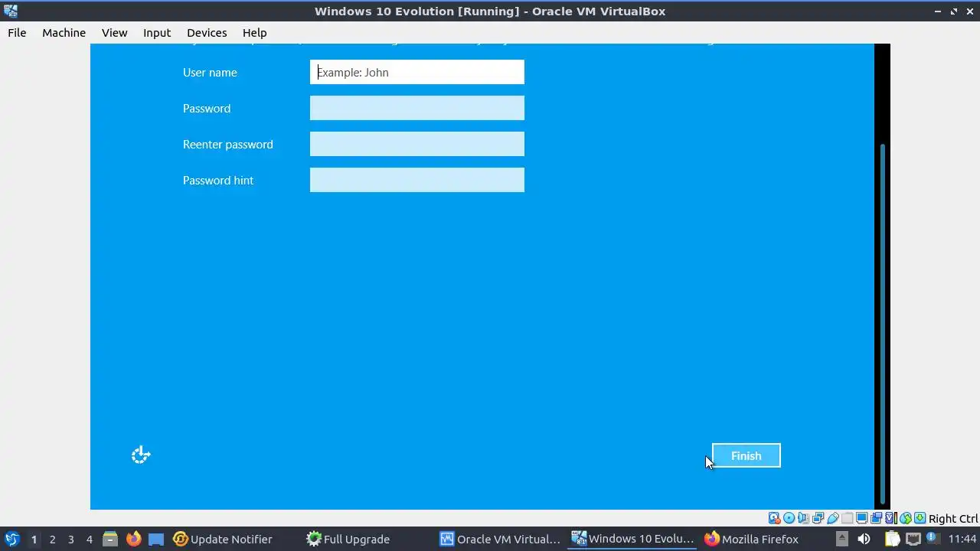Click the display indicator icon

[x=861, y=518]
